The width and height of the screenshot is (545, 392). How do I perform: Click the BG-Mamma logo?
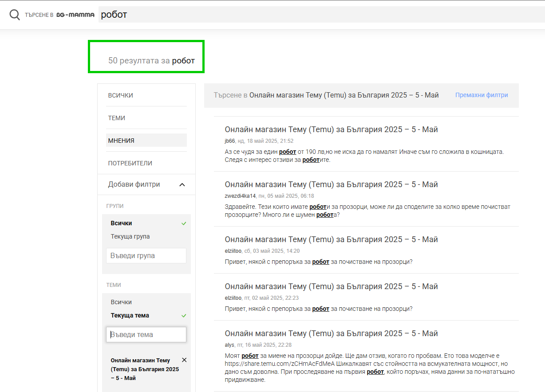point(75,15)
